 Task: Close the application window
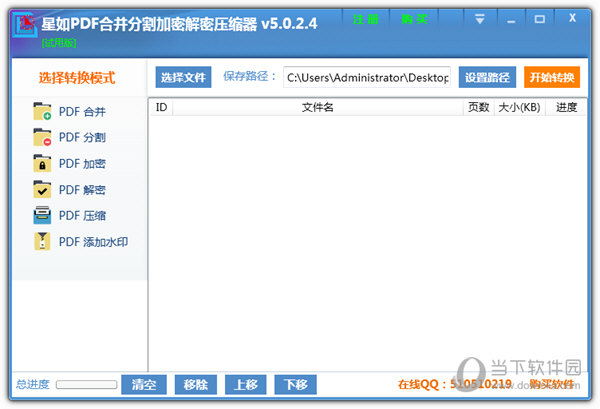click(x=572, y=19)
